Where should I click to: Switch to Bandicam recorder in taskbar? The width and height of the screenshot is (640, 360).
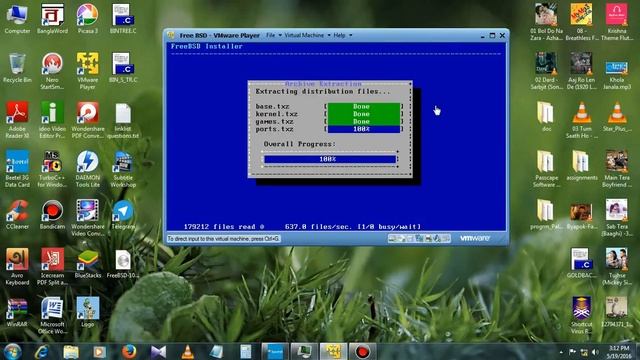click(x=362, y=352)
